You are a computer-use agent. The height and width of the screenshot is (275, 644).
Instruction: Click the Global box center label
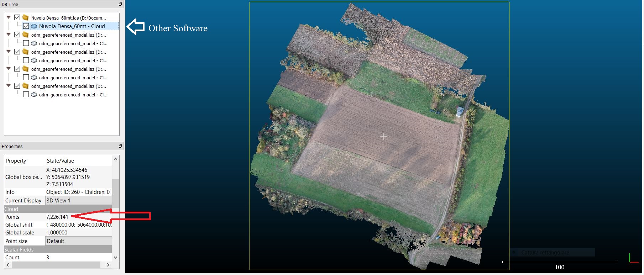coord(23,177)
